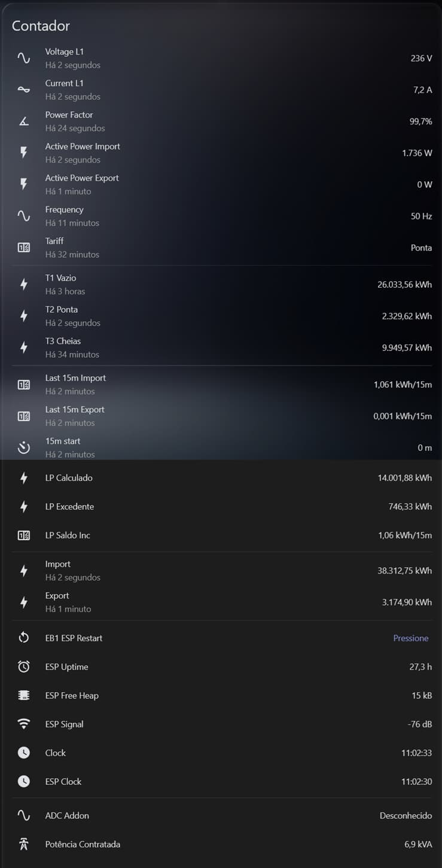Viewport: 442px width, 868px height.
Task: Click the sine wave icon beside Voltage L1
Action: click(x=24, y=58)
